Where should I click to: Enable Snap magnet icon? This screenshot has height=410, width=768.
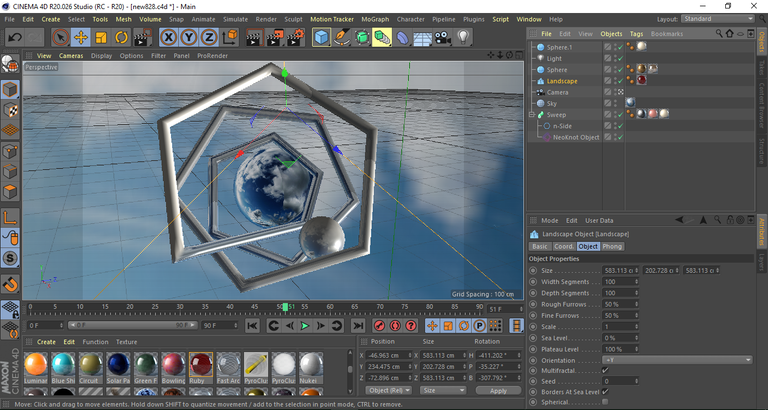point(10,284)
